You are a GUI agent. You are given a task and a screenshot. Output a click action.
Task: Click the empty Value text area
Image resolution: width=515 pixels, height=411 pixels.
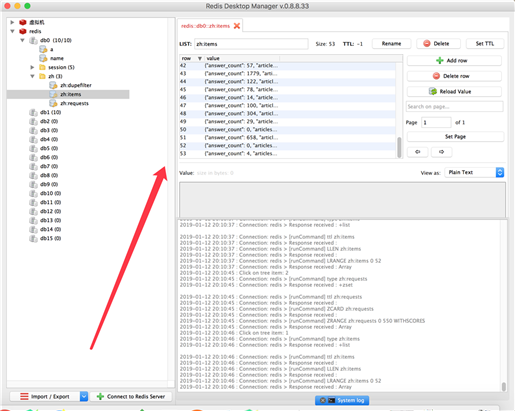point(342,200)
